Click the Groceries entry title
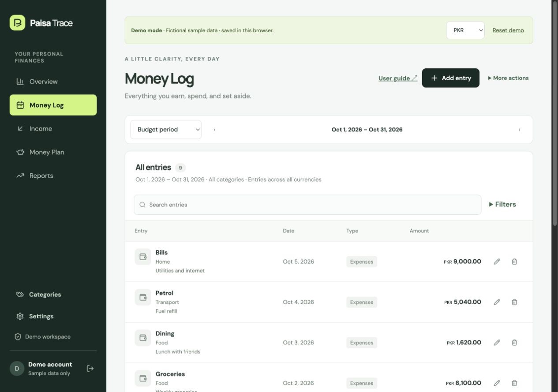The height and width of the screenshot is (392, 558). [x=170, y=374]
